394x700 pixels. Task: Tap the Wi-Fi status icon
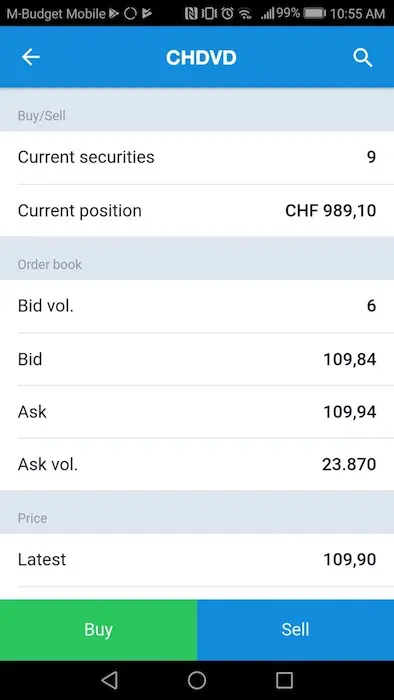point(245,13)
